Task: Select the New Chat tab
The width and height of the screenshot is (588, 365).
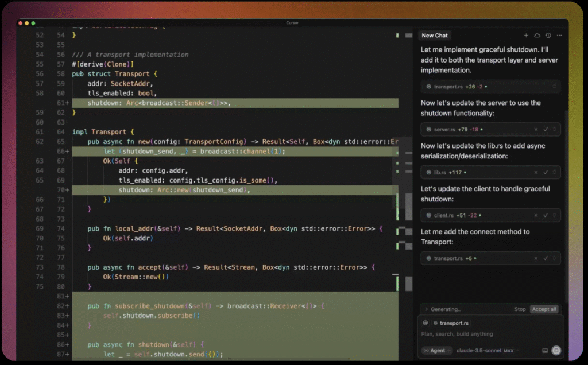Action: point(434,35)
